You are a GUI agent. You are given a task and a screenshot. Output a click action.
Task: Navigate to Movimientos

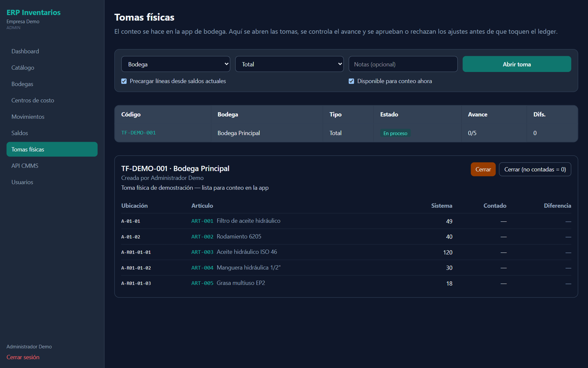coord(52,117)
